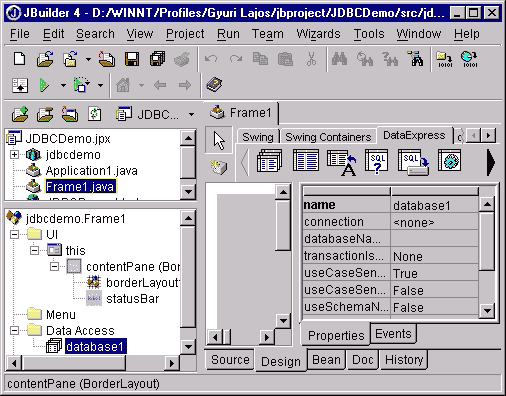
Task: Click the Refresh project pane icon
Action: pyautogui.click(x=95, y=114)
